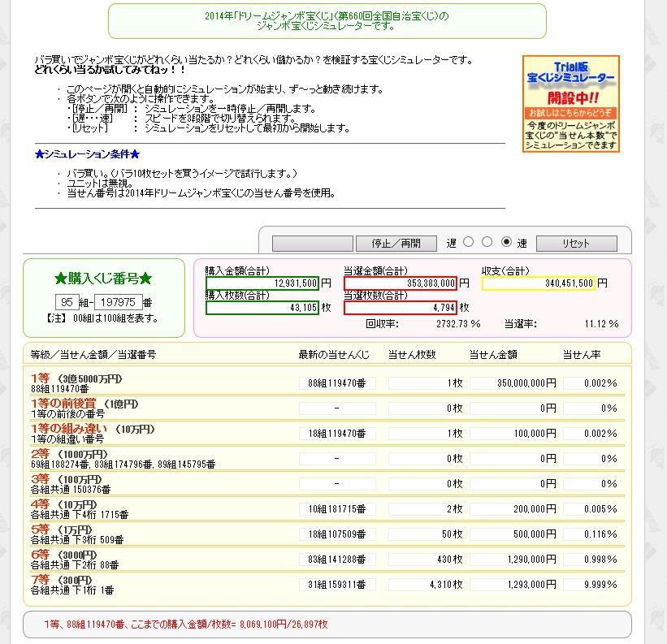667x644 pixels.
Task: Select the fastest speed radio button next to 速
Action: coord(506,242)
